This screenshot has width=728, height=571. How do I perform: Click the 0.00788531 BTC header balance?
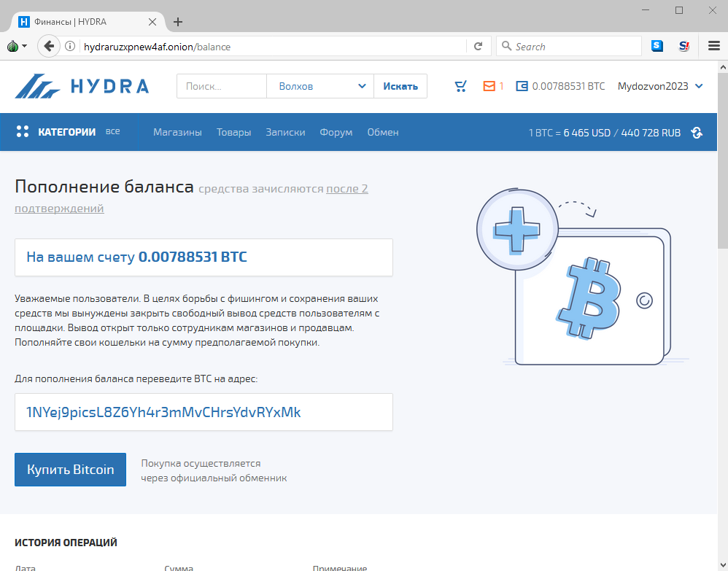tap(568, 86)
